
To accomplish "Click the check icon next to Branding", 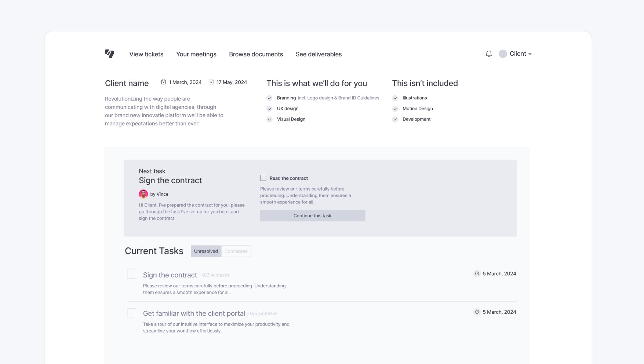I will 269,98.
